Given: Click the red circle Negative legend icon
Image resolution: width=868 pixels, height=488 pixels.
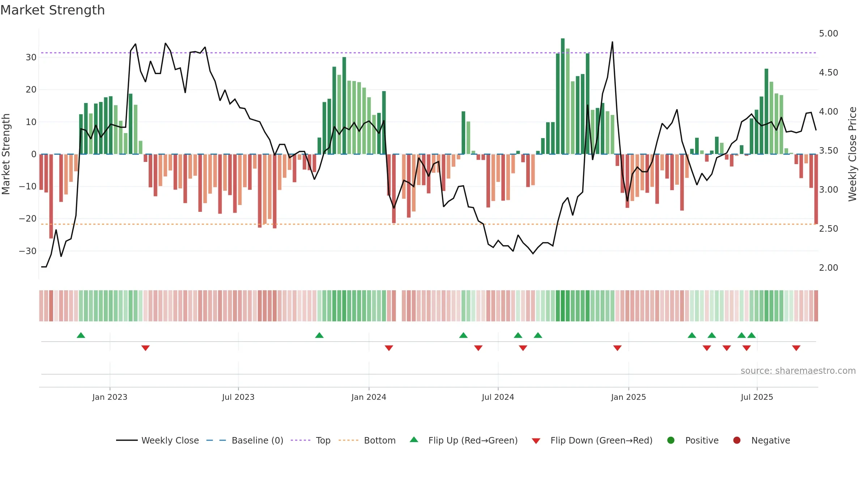Looking at the screenshot, I should click(x=737, y=440).
